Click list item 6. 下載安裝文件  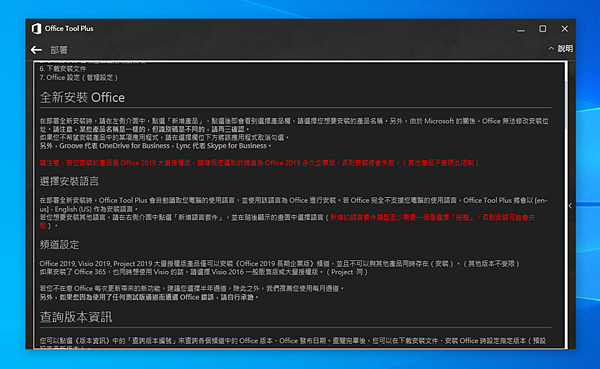point(63,69)
